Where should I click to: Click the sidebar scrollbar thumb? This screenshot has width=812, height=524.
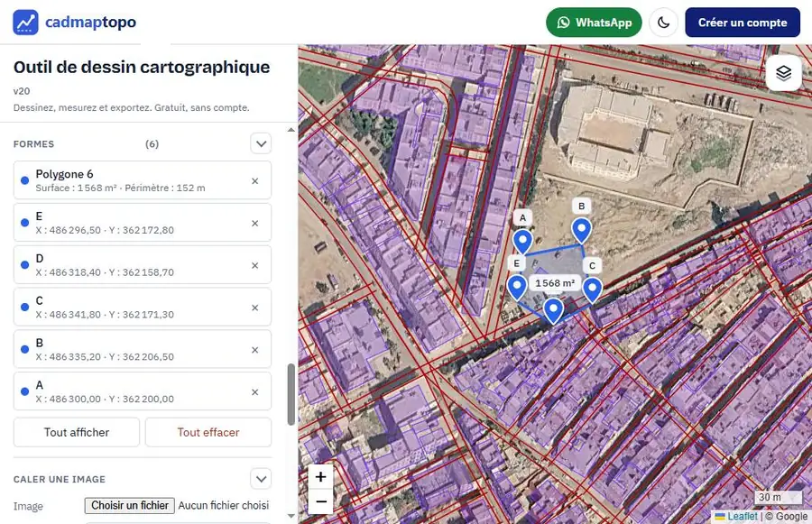point(291,394)
